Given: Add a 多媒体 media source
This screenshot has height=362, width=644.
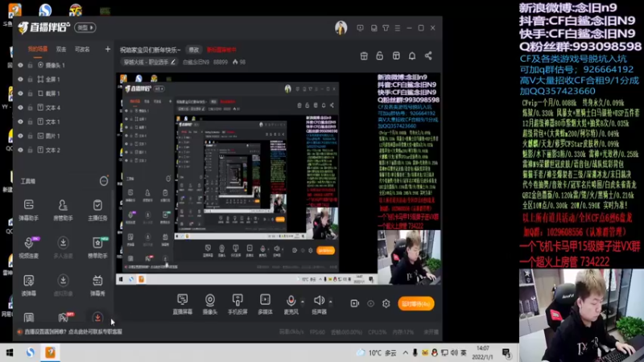Looking at the screenshot, I should click(265, 304).
